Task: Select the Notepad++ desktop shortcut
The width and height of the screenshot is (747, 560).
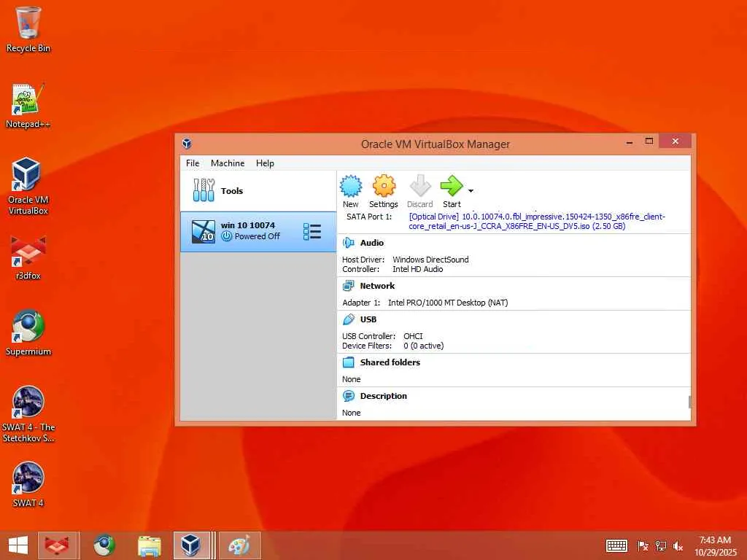Action: 28,106
